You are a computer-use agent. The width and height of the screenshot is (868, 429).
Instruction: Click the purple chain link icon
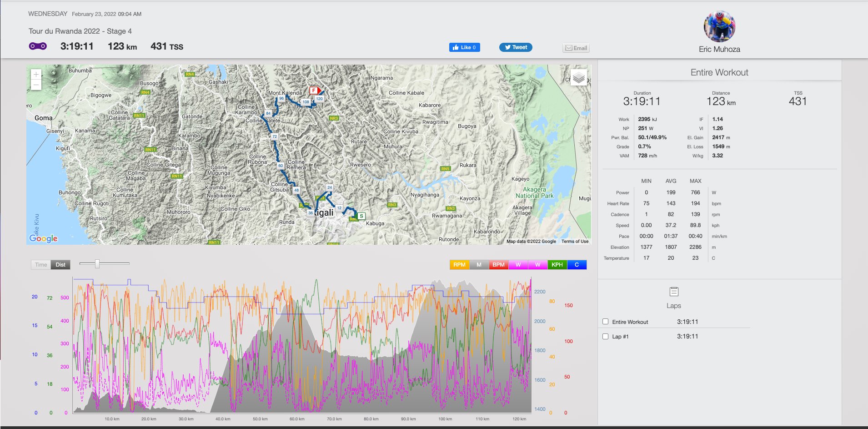(38, 46)
